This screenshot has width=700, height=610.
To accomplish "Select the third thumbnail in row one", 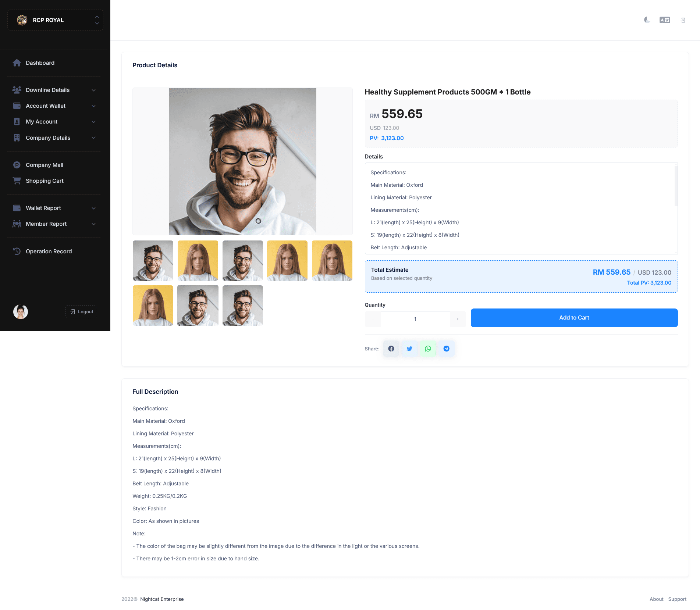I will 243,261.
